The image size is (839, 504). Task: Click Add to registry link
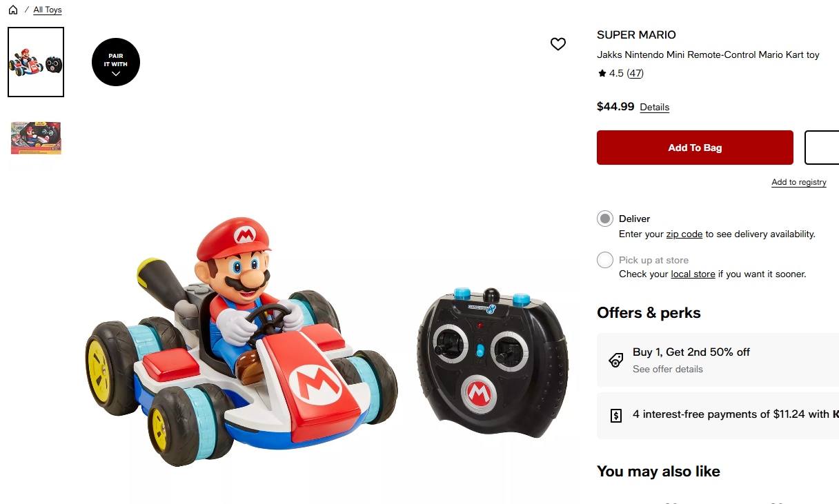coord(798,182)
